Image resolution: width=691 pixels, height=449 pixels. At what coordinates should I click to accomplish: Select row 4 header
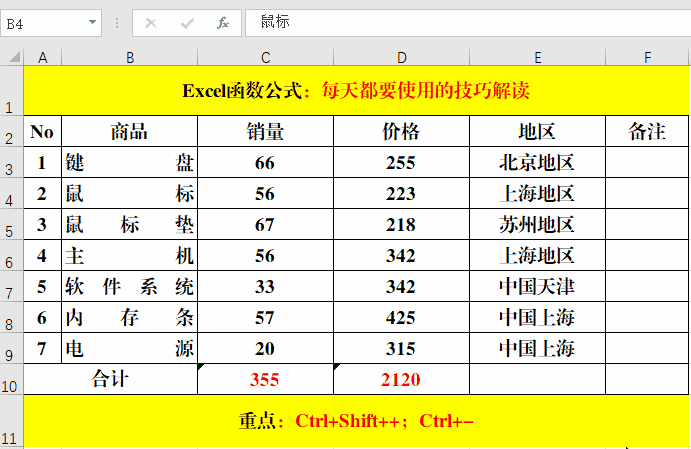[11, 193]
